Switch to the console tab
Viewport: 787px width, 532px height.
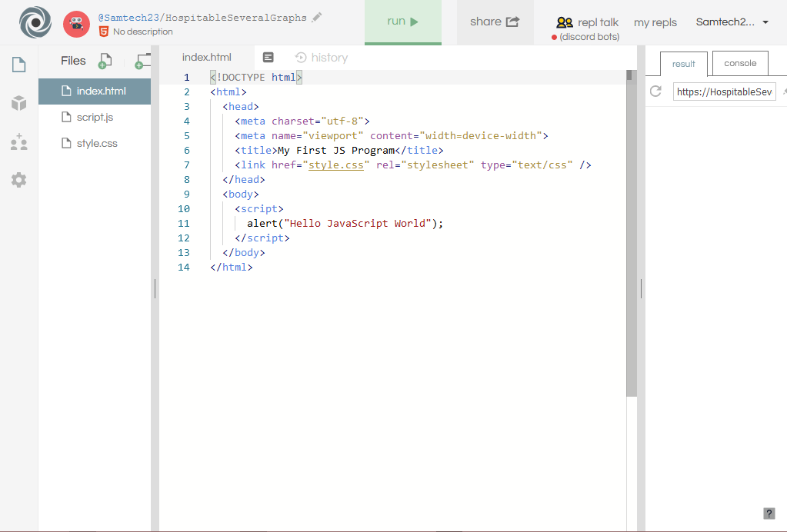click(740, 63)
